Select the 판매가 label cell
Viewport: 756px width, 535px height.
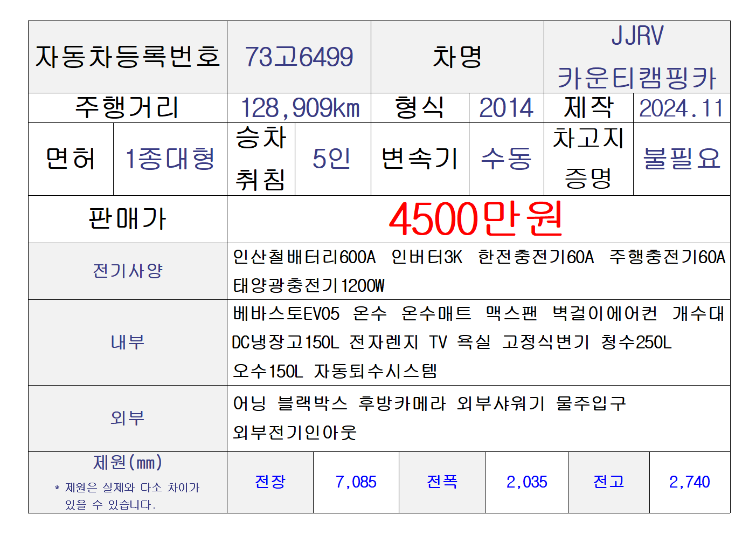click(x=128, y=219)
